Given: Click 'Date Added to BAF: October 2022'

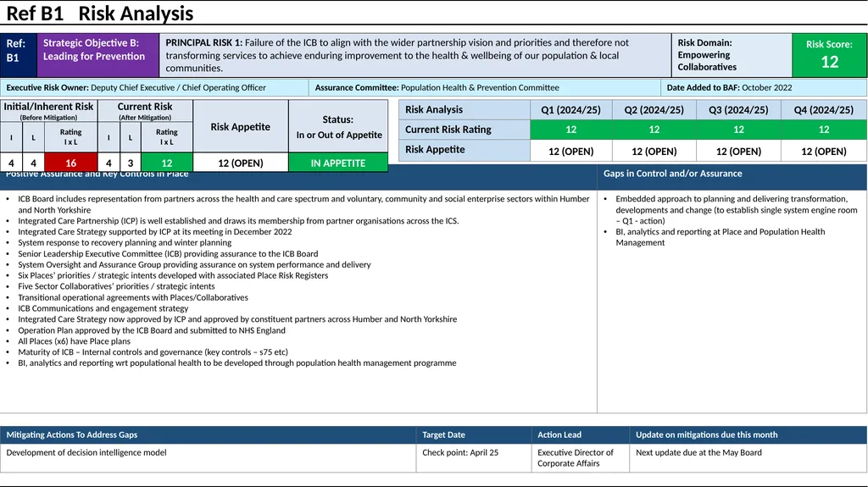Looking at the screenshot, I should (729, 87).
